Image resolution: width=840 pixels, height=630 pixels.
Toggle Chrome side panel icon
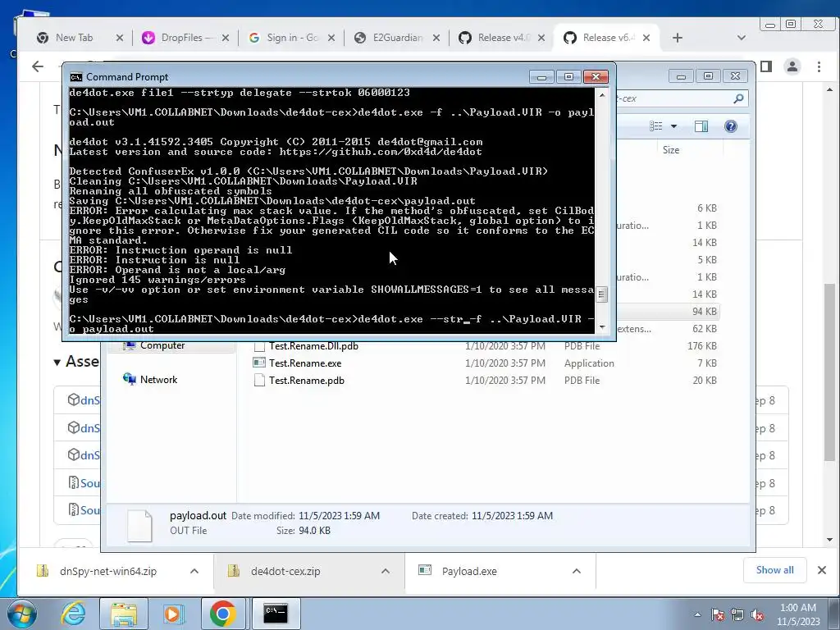tap(766, 66)
